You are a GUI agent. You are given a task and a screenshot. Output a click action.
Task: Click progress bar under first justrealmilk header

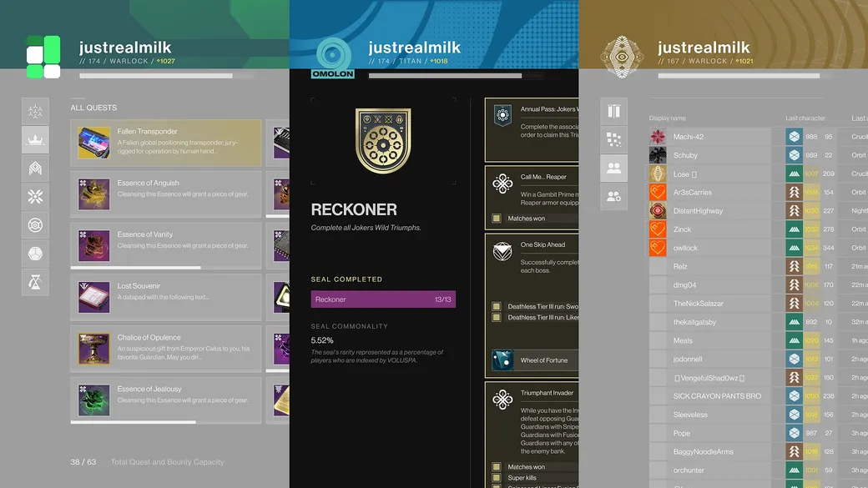point(166,76)
